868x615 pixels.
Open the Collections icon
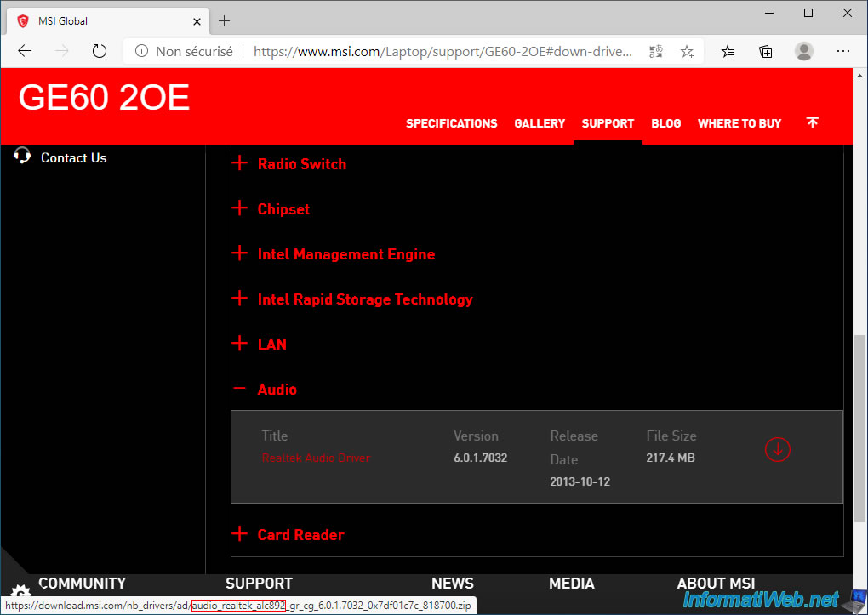pyautogui.click(x=766, y=52)
